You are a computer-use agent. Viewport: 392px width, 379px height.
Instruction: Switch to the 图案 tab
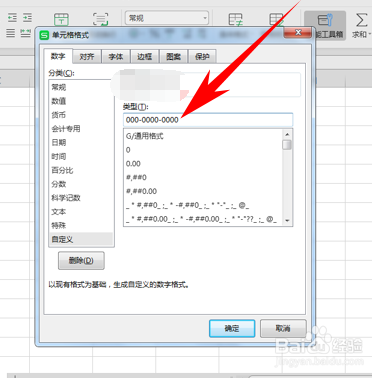tap(173, 57)
